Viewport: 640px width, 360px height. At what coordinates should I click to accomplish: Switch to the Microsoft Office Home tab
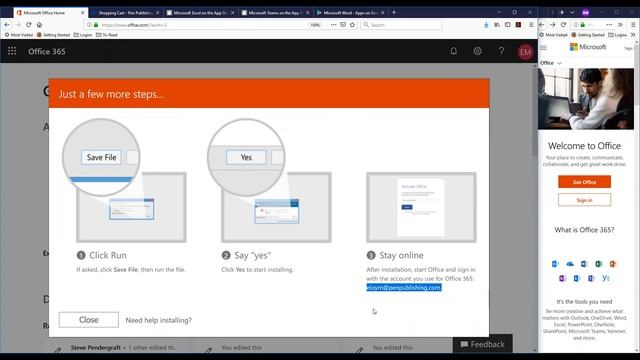click(x=50, y=13)
